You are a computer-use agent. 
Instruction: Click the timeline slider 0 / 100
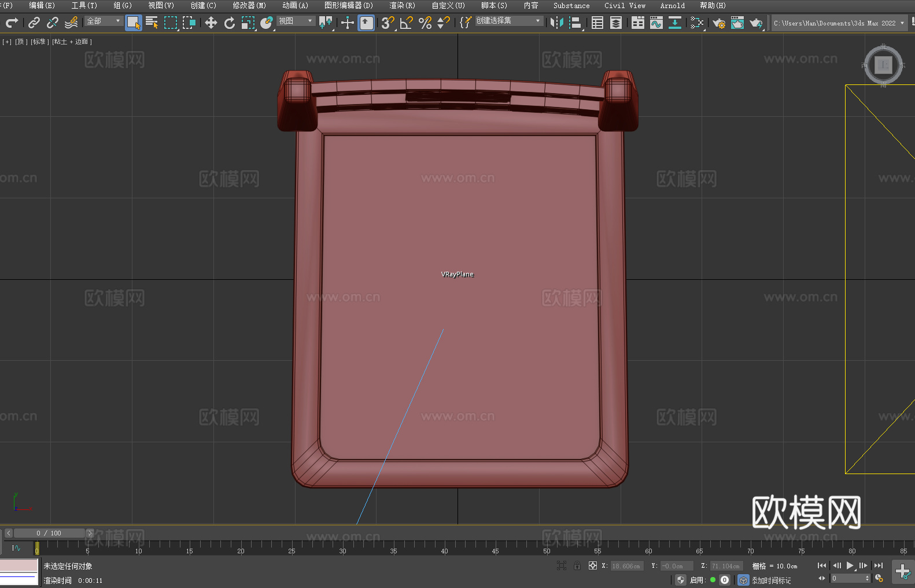(49, 533)
